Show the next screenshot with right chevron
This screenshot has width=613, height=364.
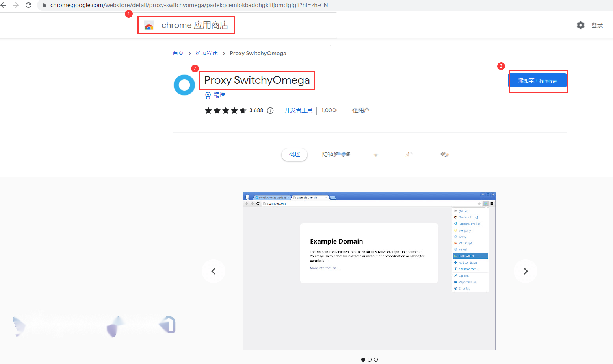click(x=526, y=271)
